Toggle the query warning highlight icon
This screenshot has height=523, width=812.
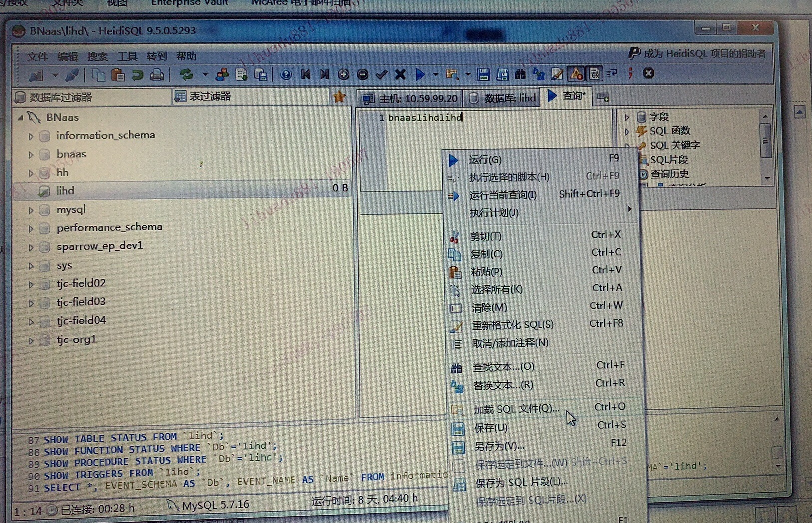coord(576,74)
